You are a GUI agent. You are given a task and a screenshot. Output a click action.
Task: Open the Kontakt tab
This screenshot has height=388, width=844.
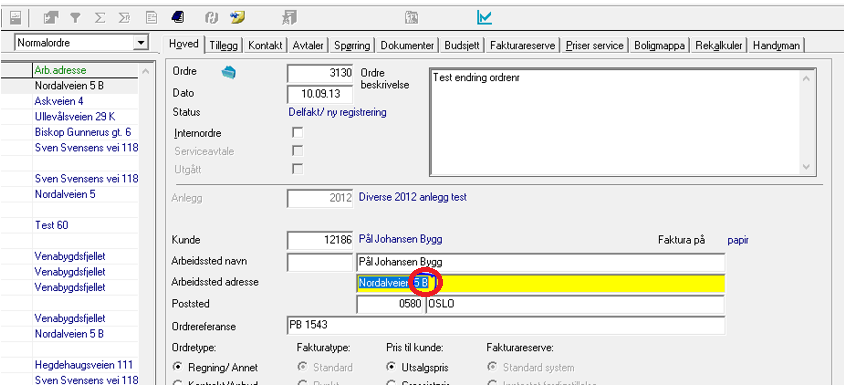(265, 46)
